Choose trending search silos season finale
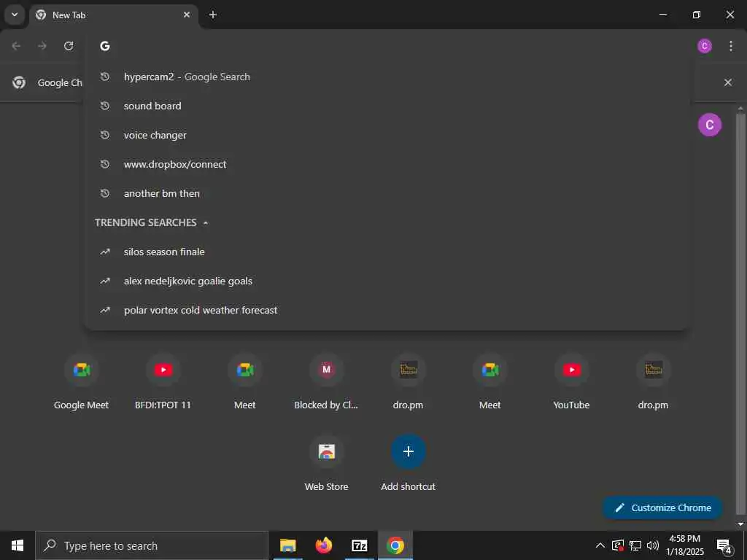 click(387, 252)
